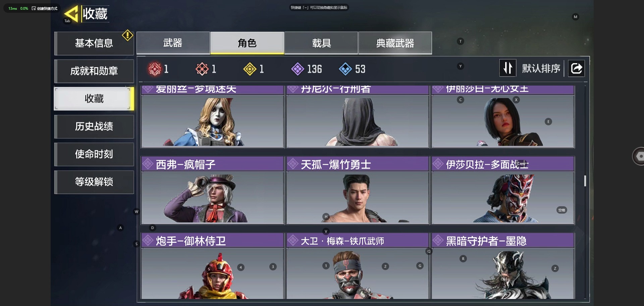Open 等级解锁 menu entry
This screenshot has height=306, width=644.
pos(94,182)
